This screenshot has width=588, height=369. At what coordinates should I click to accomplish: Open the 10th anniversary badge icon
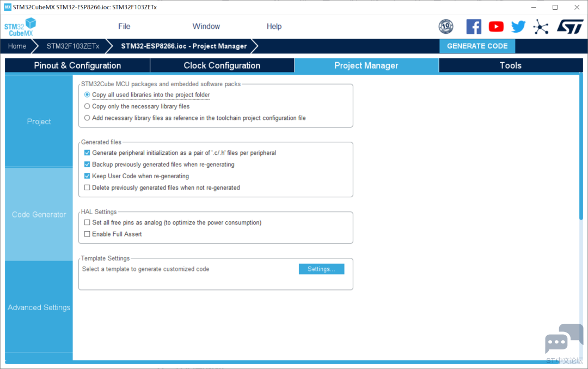446,26
